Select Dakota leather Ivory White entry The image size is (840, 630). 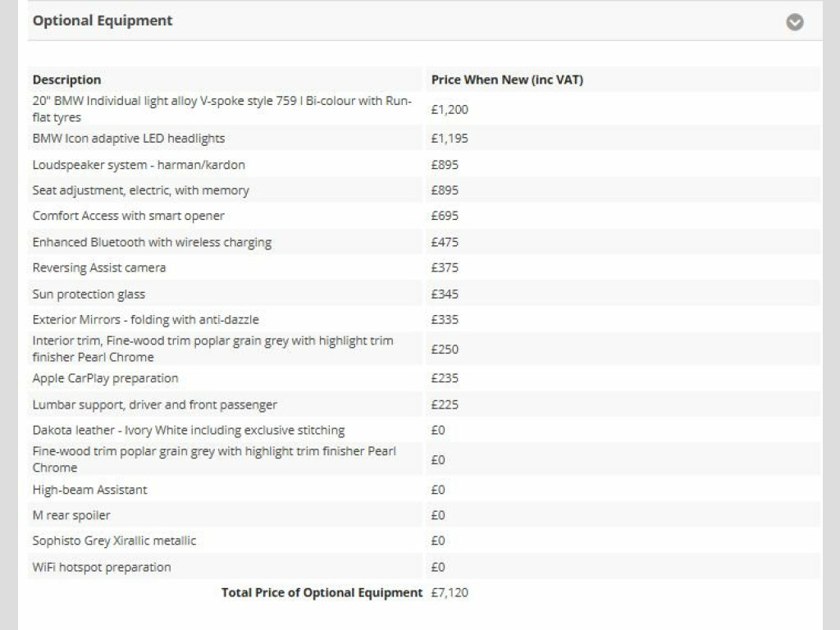tap(188, 430)
